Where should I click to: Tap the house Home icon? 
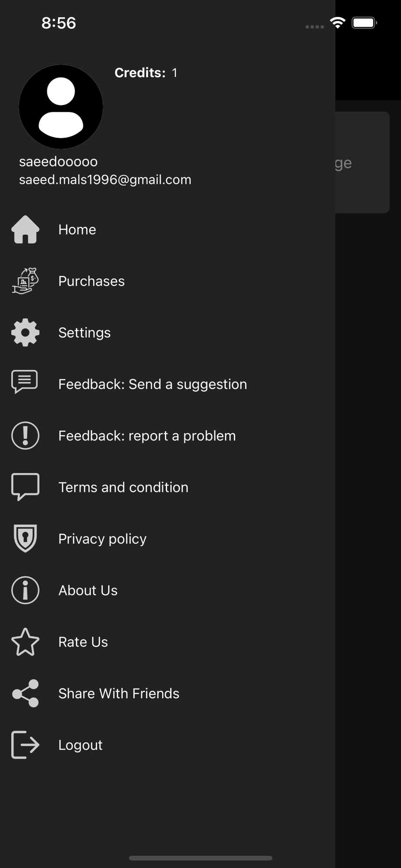click(x=25, y=229)
